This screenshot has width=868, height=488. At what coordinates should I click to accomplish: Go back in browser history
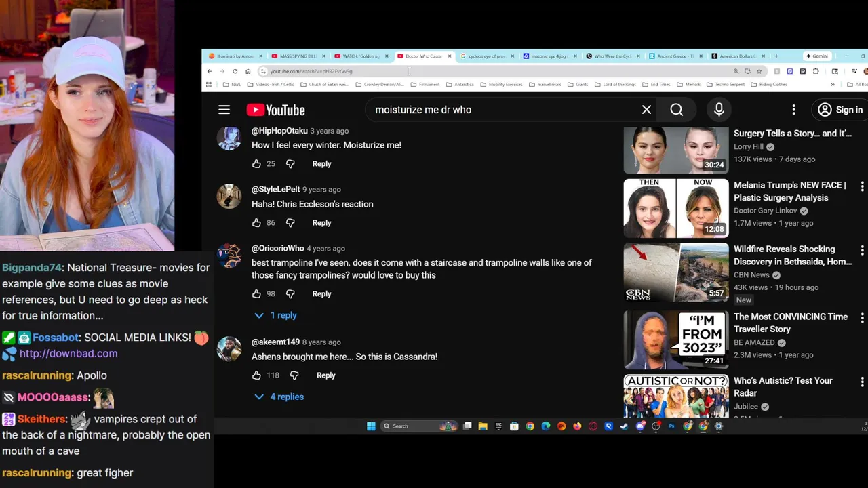point(210,71)
